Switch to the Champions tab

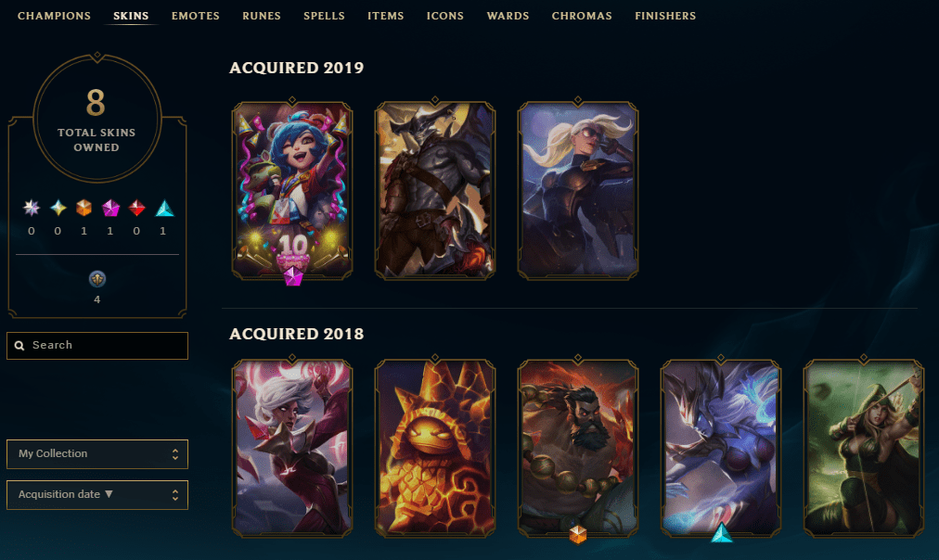(x=54, y=16)
